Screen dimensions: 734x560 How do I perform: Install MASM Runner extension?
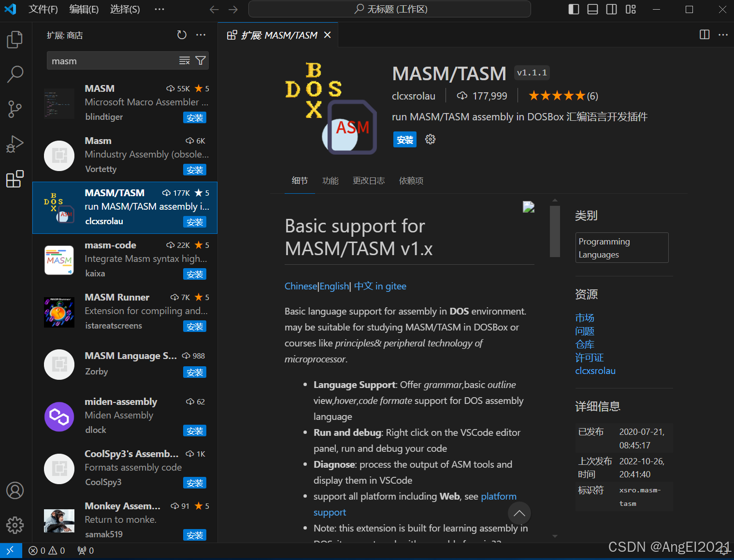point(195,327)
